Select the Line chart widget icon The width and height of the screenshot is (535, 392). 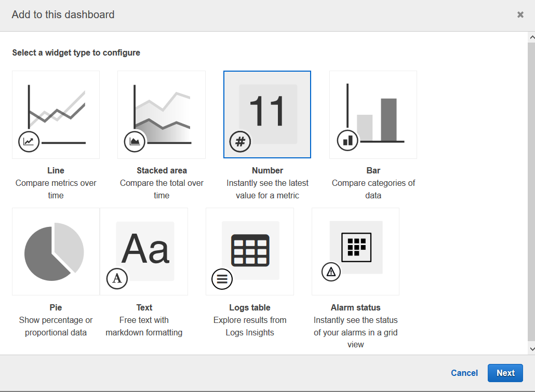pos(56,115)
